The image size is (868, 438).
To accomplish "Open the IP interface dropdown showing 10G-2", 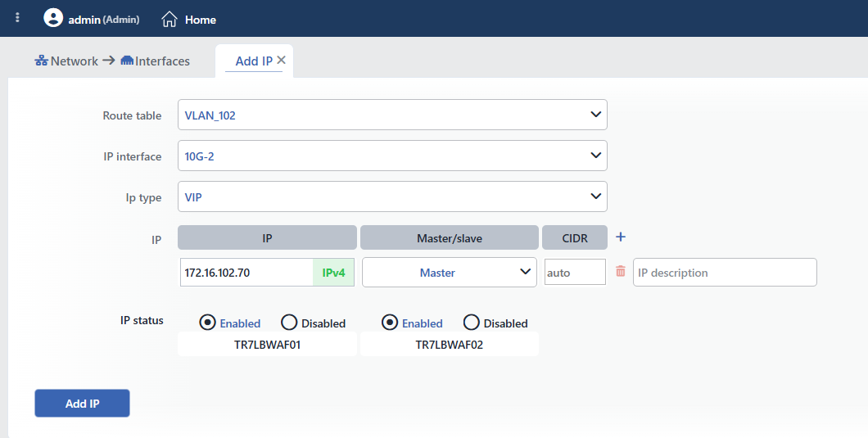I will point(392,156).
